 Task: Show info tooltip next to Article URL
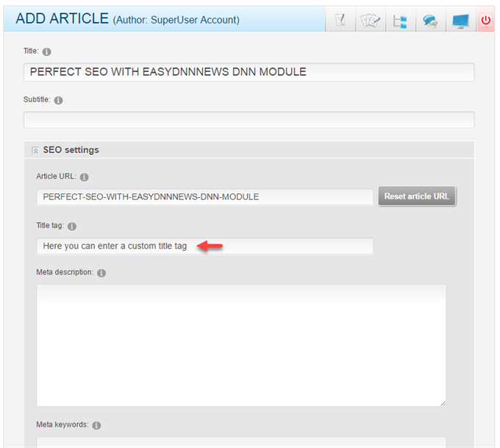point(84,177)
